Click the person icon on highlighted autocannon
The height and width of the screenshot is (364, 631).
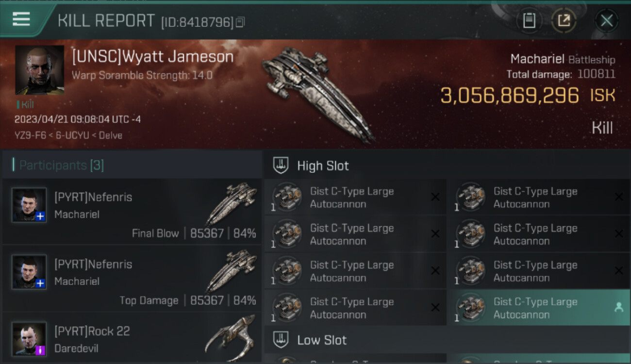(619, 307)
